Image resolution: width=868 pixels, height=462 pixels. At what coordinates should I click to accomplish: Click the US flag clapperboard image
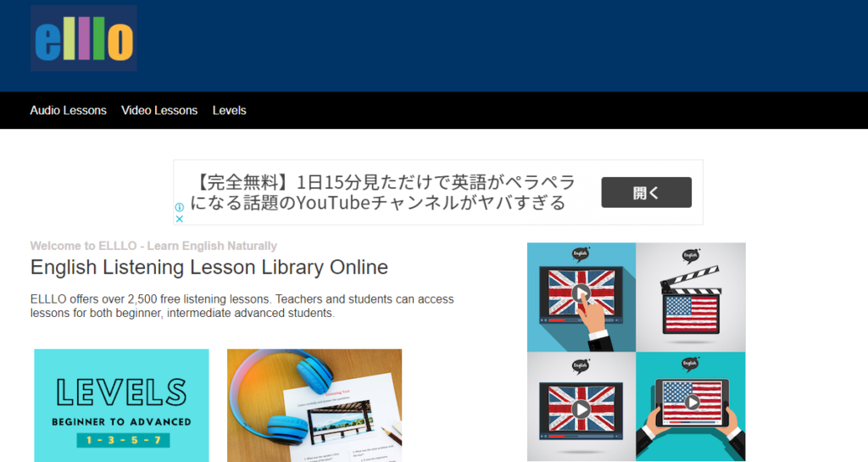coord(691,297)
